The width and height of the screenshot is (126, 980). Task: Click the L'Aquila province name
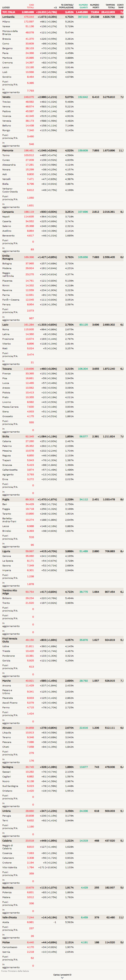(x=7, y=732)
